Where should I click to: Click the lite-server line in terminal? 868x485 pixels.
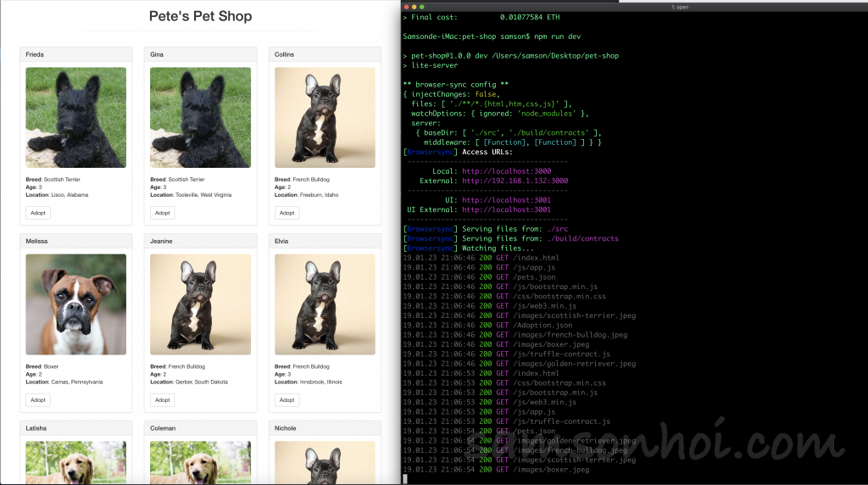430,65
